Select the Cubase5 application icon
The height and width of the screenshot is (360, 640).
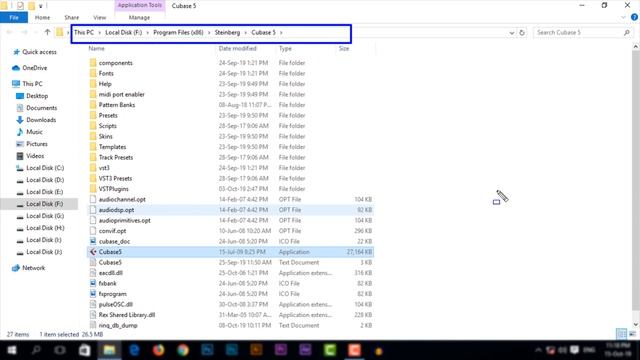tap(93, 252)
